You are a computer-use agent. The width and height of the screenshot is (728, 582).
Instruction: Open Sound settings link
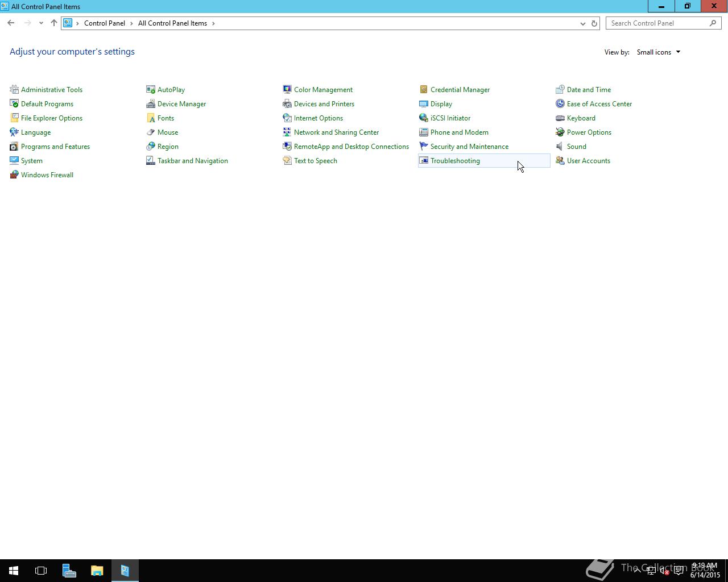(577, 147)
